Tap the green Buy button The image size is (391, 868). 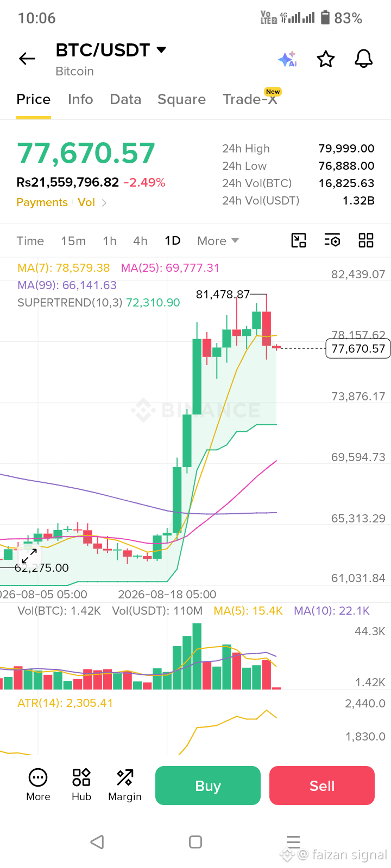208,786
